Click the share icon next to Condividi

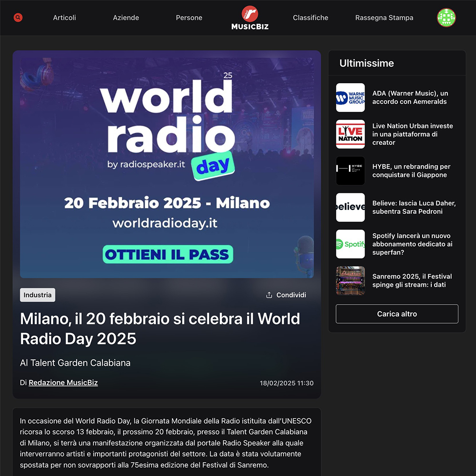point(269,295)
